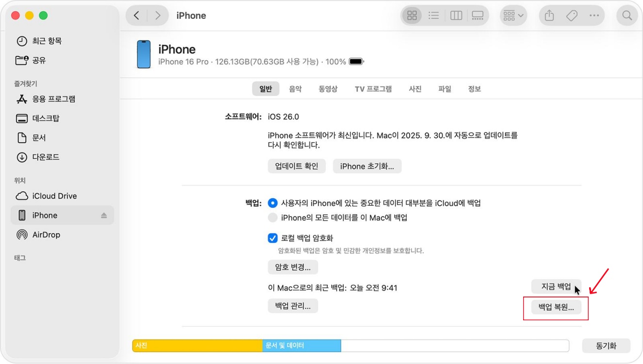Go forward with the right chevron button

[x=158, y=16]
